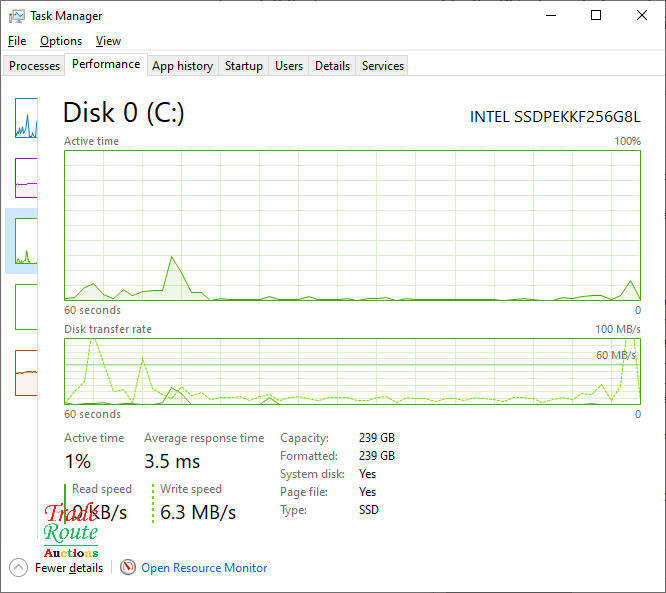Click the Active time disk graph

coord(352,225)
